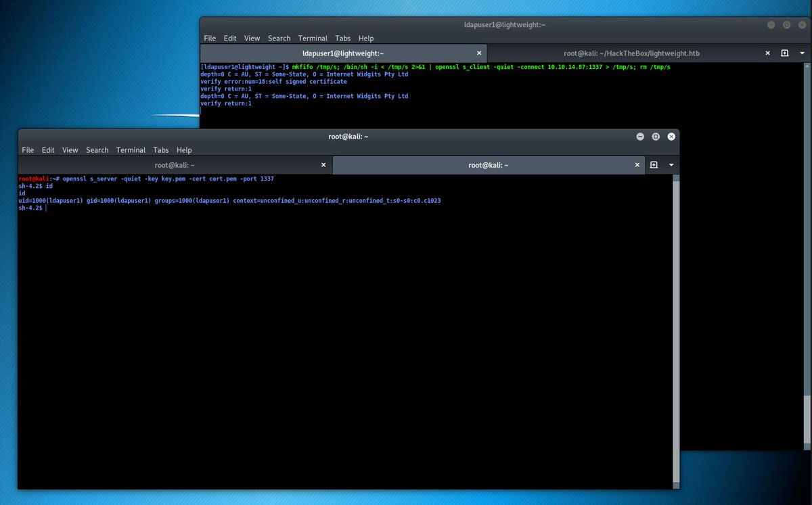Open Help menu in root@kali window
812x505 pixels.
pyautogui.click(x=184, y=150)
